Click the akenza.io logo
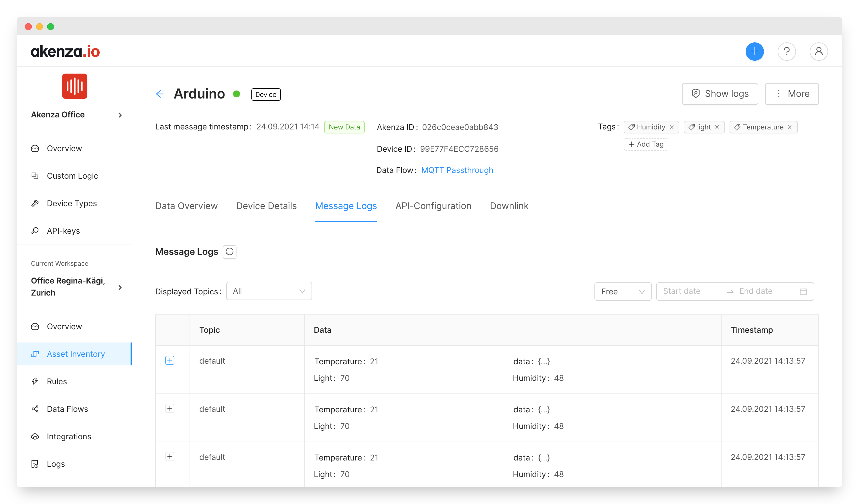Viewport: 859px width, 504px height. [x=65, y=51]
